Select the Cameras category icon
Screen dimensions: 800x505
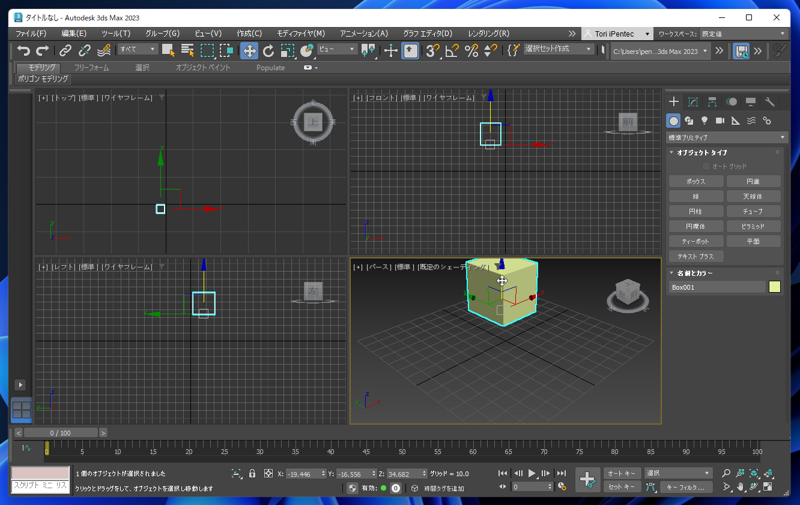pos(720,121)
